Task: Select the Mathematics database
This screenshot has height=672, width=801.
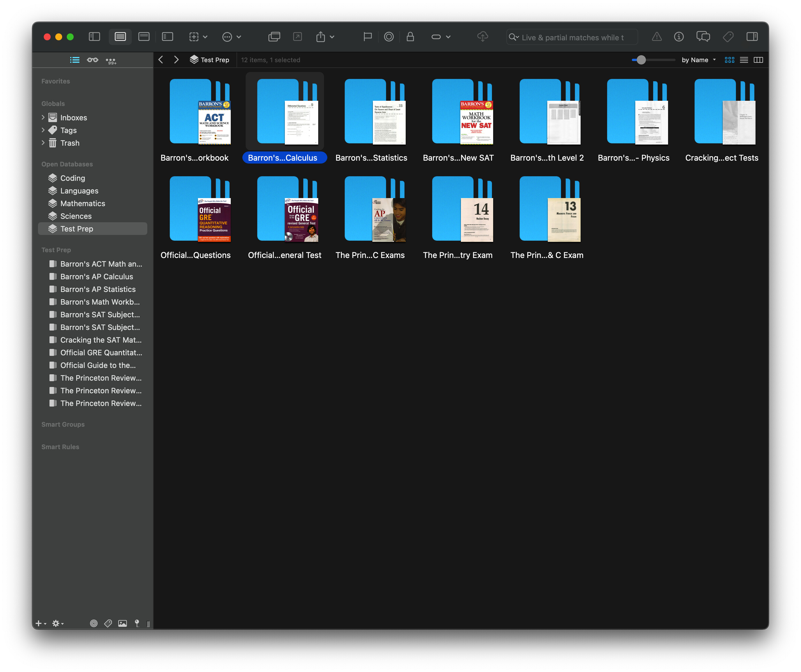Action: [x=82, y=203]
